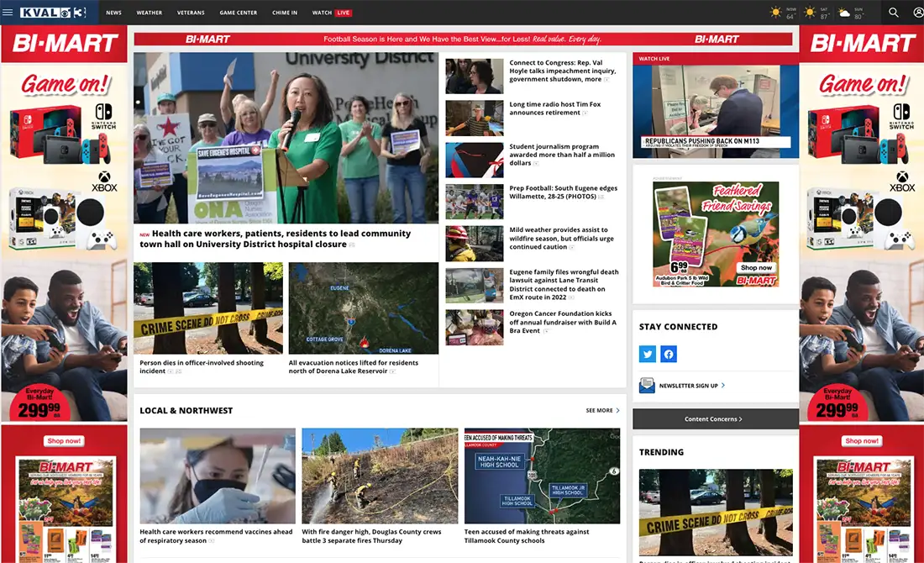
Task: Click the Dorena Lake map thumbnail
Action: [363, 308]
